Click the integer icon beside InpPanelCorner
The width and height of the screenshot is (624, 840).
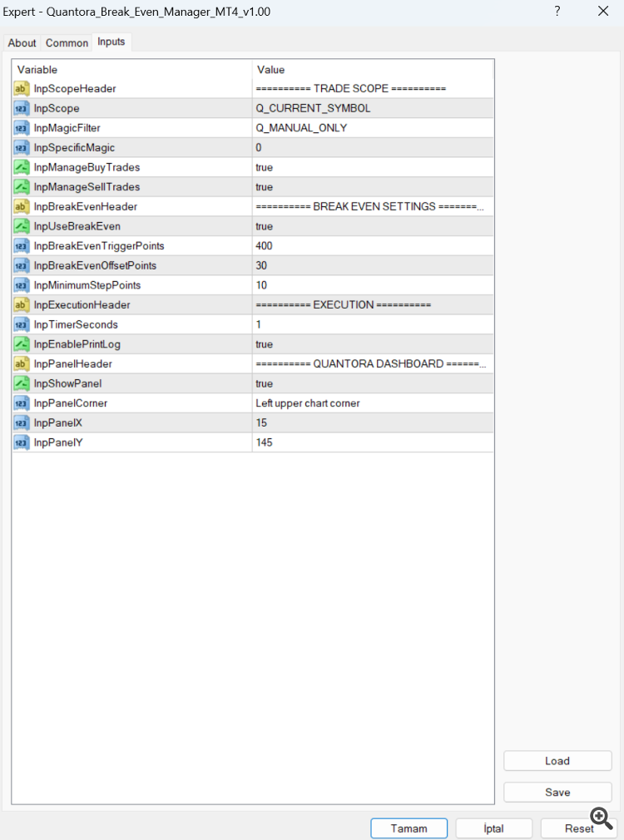coord(22,403)
